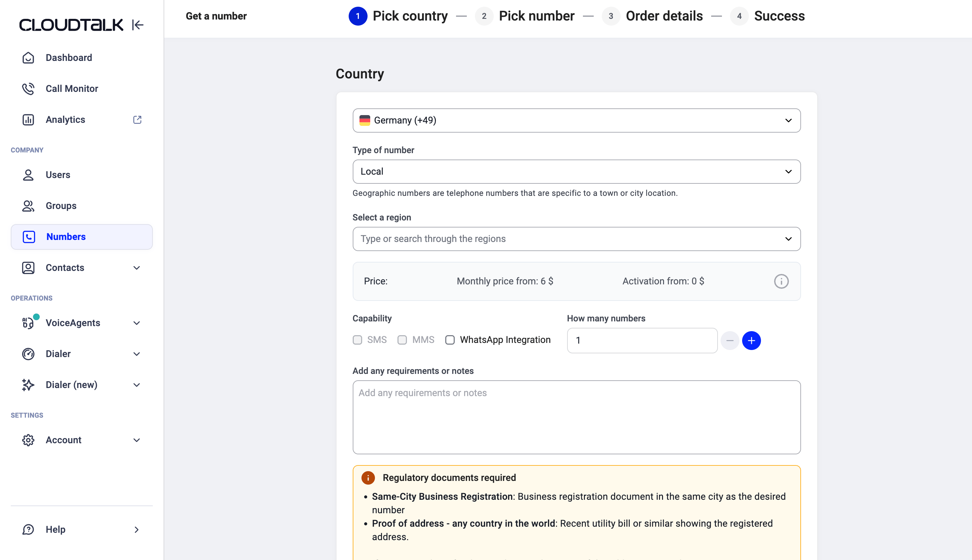The width and height of the screenshot is (972, 560).
Task: Click the How many numbers field
Action: point(642,340)
